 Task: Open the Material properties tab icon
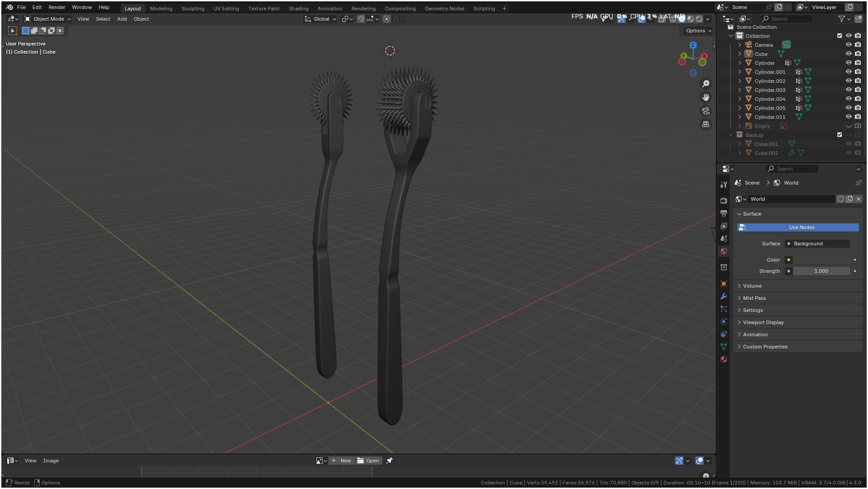724,359
